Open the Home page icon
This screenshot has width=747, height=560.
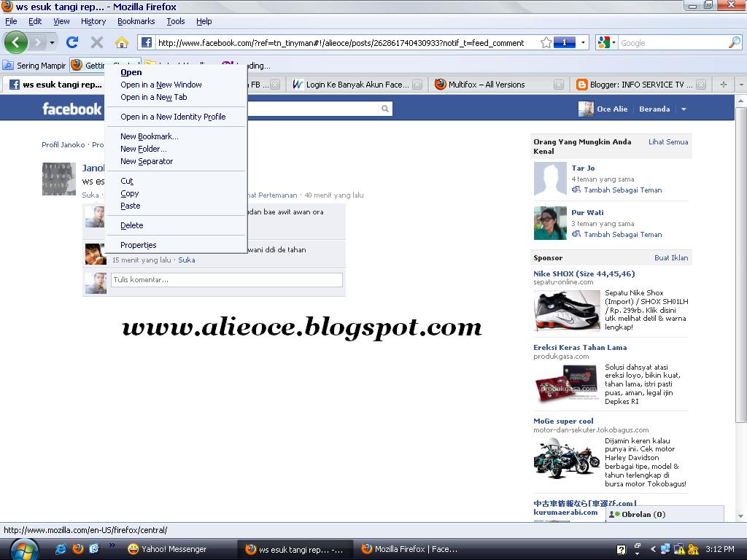(122, 42)
